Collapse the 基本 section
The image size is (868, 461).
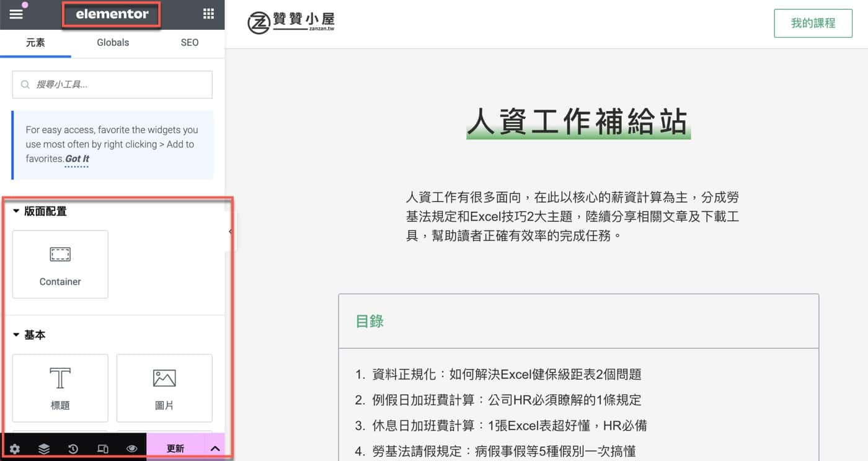pyautogui.click(x=29, y=335)
